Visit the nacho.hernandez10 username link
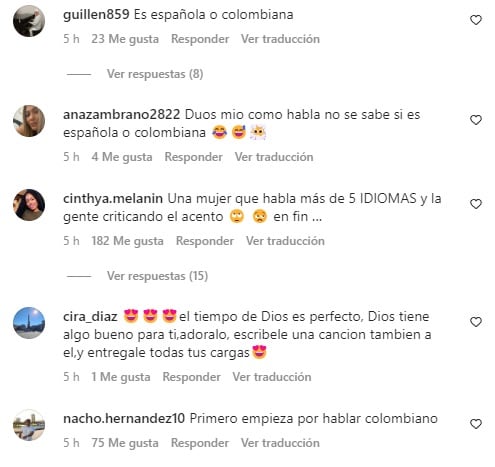This screenshot has width=495, height=467. tap(124, 418)
